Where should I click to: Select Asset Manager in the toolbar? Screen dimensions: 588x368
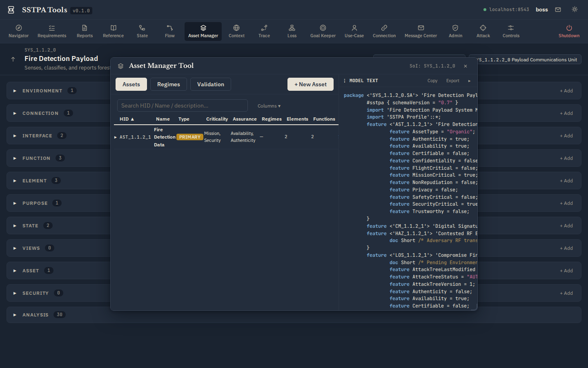click(x=203, y=31)
